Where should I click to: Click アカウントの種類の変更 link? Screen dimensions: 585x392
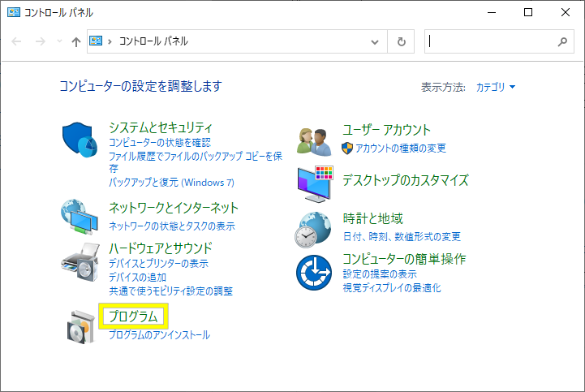click(400, 148)
